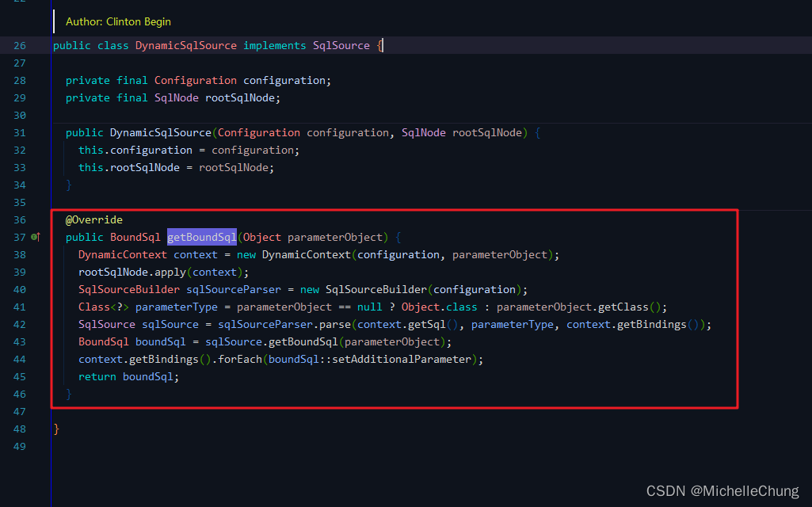This screenshot has height=507, width=812.
Task: Click sqlSource variable declared on line 42
Action: 170,324
